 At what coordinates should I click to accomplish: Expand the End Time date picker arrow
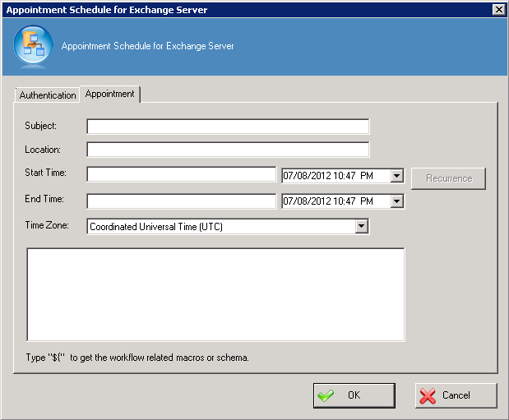click(397, 201)
